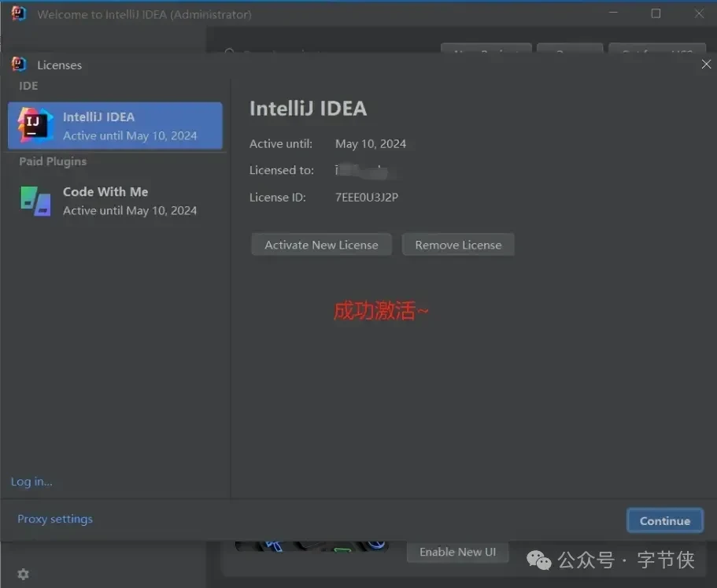Click the IntelliJ IDEA heading in details pane
Image resolution: width=717 pixels, height=588 pixels.
[x=308, y=109]
